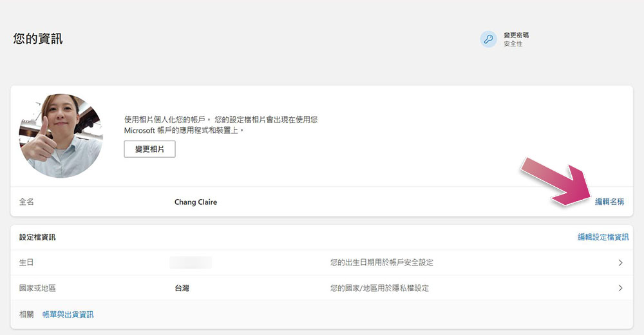The width and height of the screenshot is (644, 335).
Task: Open the 帳單與出貨資訊 link
Action: click(x=68, y=314)
